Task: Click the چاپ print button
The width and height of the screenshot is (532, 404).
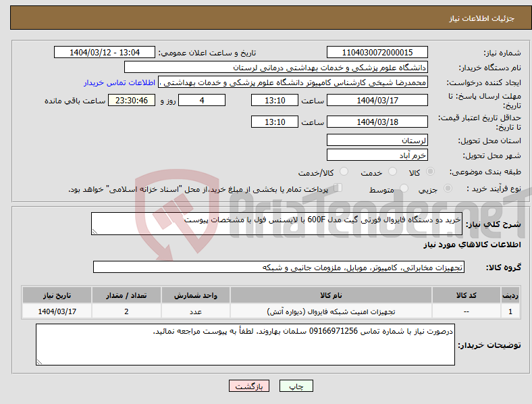Action: tap(296, 386)
